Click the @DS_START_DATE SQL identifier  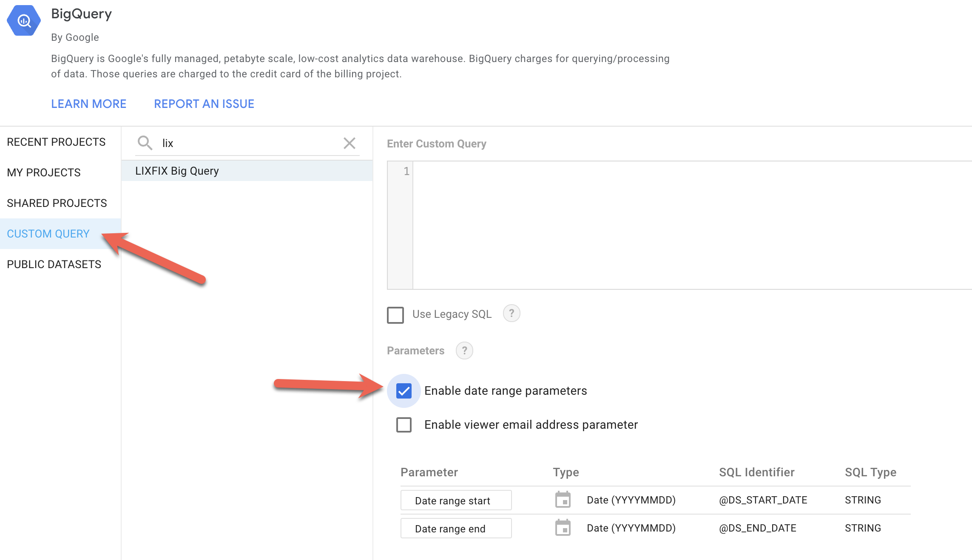pos(763,500)
